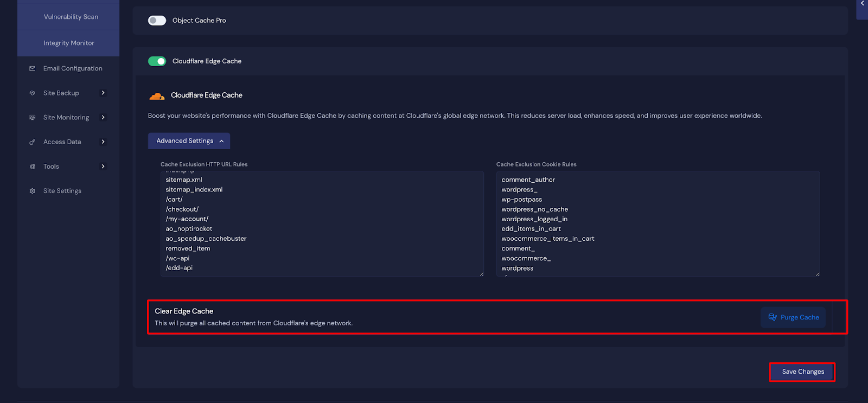This screenshot has height=403, width=868.
Task: Expand the Site Backup submenu chevron
Action: click(103, 93)
